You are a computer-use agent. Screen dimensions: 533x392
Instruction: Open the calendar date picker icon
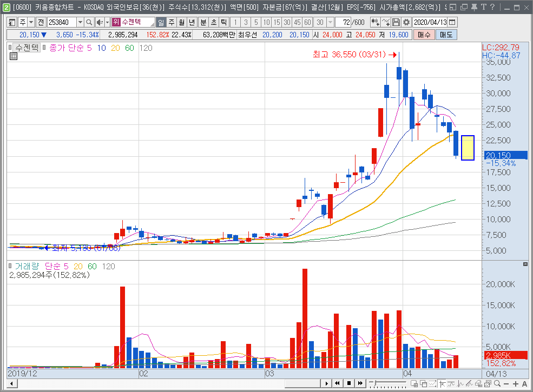pos(452,22)
